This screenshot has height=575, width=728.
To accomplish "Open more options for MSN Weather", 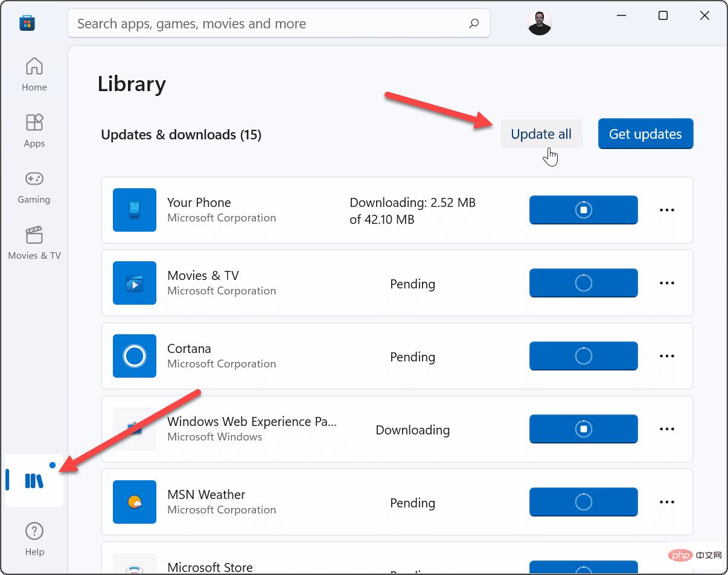I will tap(667, 502).
